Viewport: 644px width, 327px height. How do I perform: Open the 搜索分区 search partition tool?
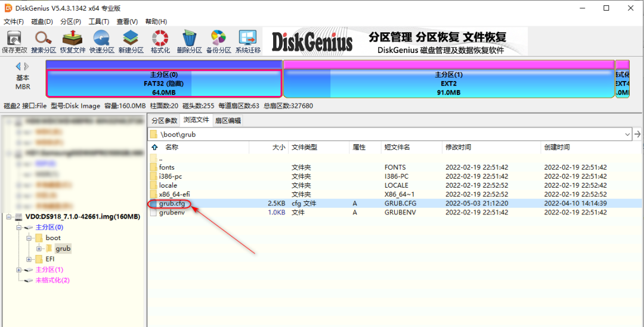coord(43,42)
